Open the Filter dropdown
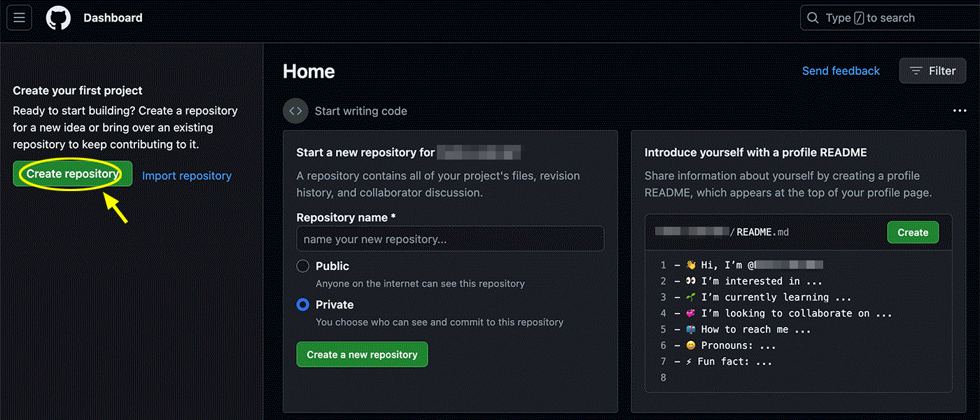The image size is (980, 420). [x=932, y=71]
